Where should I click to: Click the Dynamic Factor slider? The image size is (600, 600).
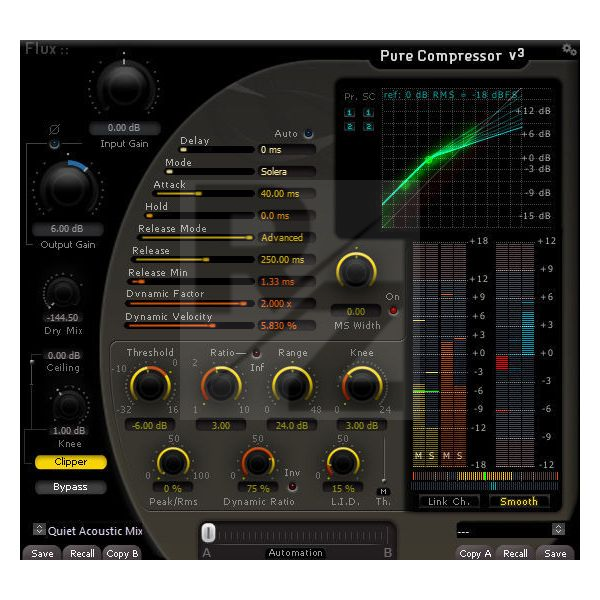[190, 304]
